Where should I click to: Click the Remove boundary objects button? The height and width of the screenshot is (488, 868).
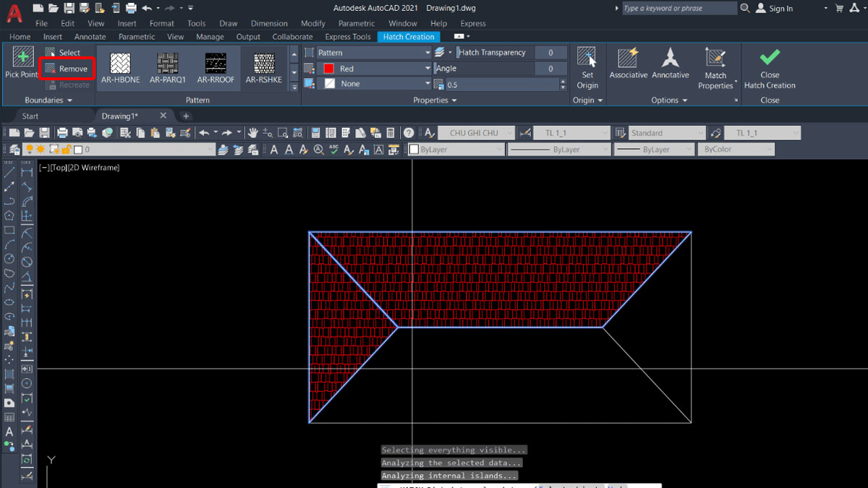tap(66, 69)
